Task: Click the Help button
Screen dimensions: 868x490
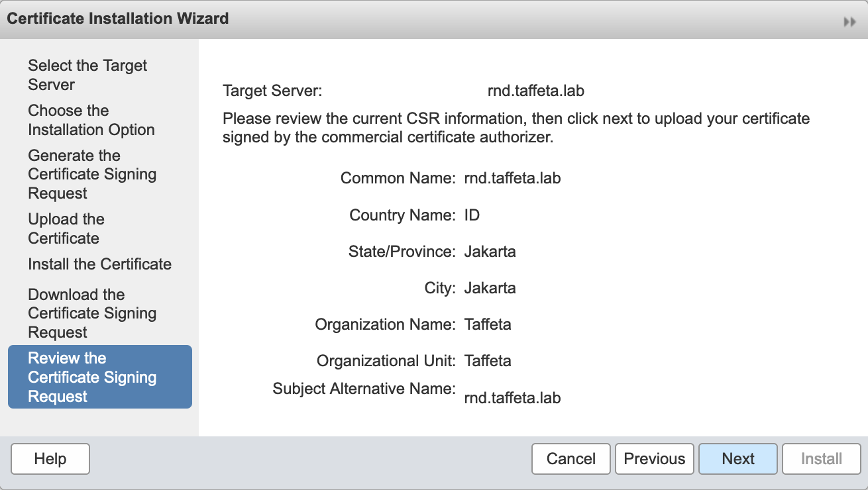Action: pyautogui.click(x=50, y=459)
